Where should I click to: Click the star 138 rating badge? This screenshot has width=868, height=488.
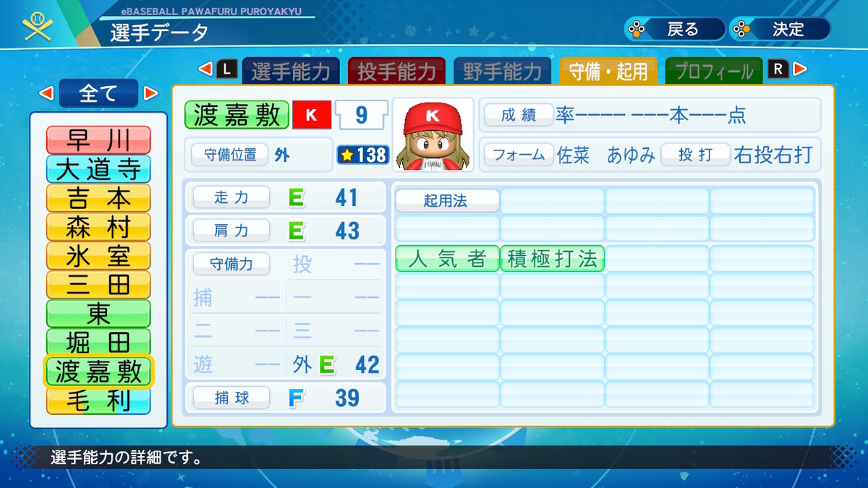click(363, 154)
